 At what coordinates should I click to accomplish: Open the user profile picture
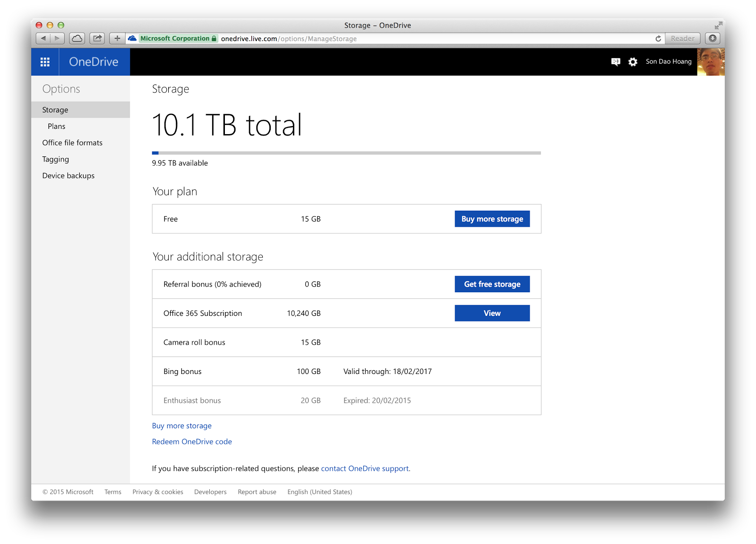tap(711, 62)
